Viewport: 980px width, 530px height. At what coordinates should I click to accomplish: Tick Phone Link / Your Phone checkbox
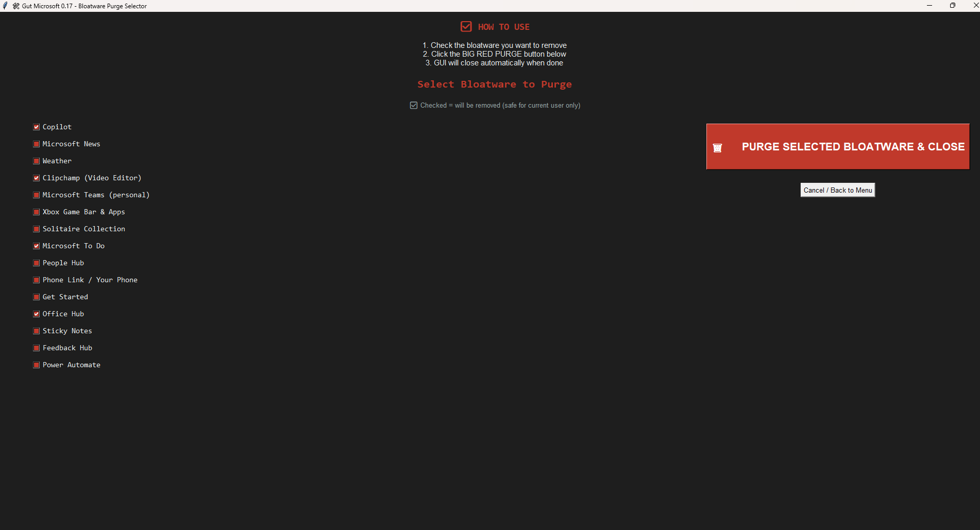click(x=37, y=280)
